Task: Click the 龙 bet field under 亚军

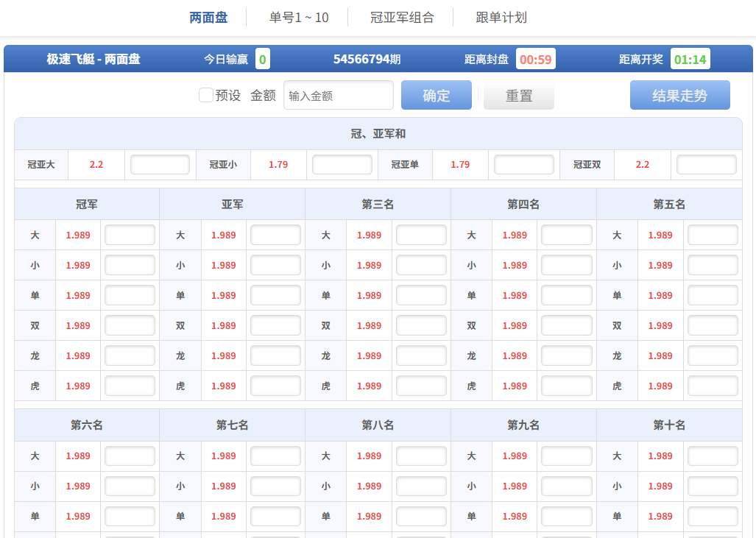Action: coord(275,355)
